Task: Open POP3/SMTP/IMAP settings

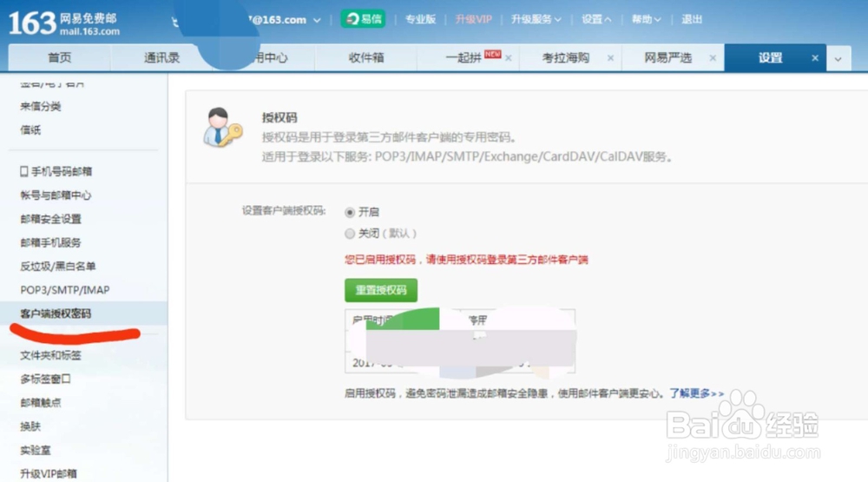Action: (65, 290)
